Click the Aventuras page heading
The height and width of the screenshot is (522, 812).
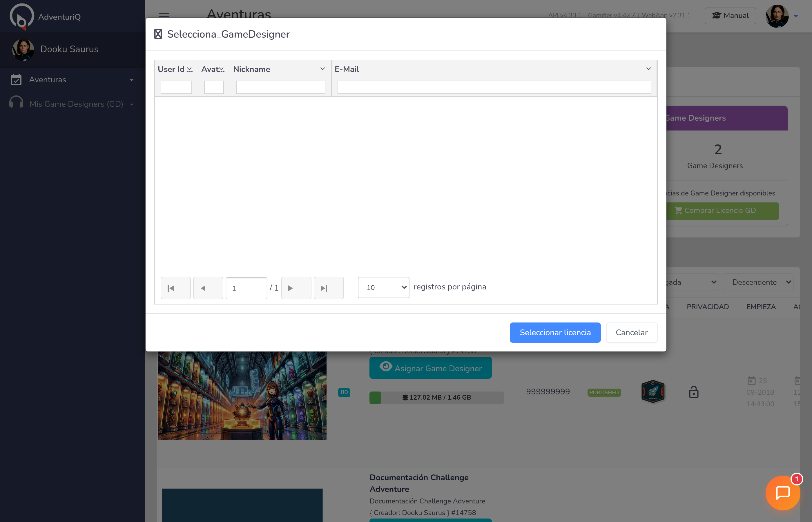[x=239, y=14]
